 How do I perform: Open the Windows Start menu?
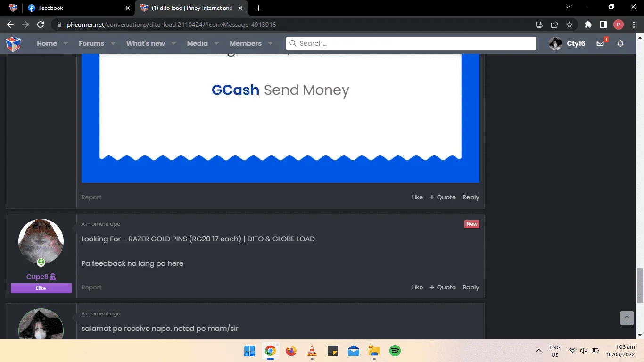(249, 351)
